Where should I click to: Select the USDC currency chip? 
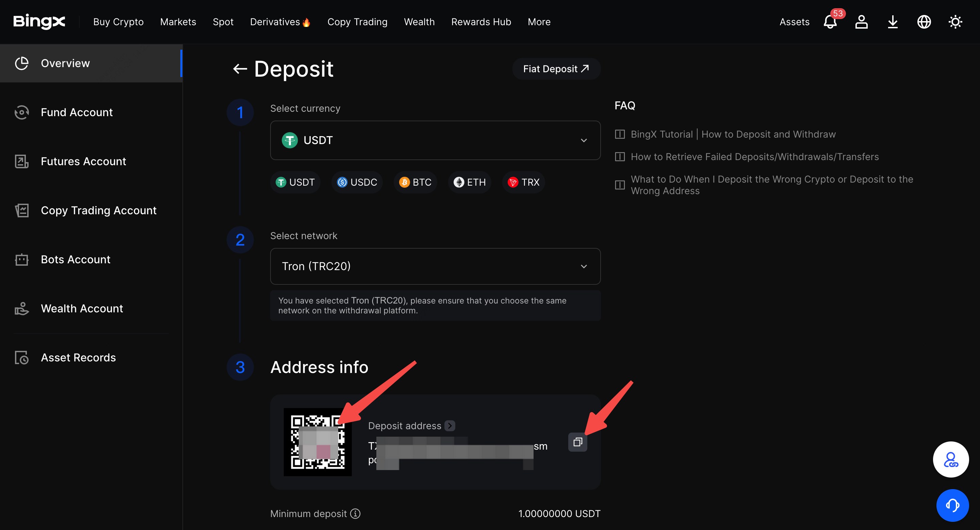point(357,182)
